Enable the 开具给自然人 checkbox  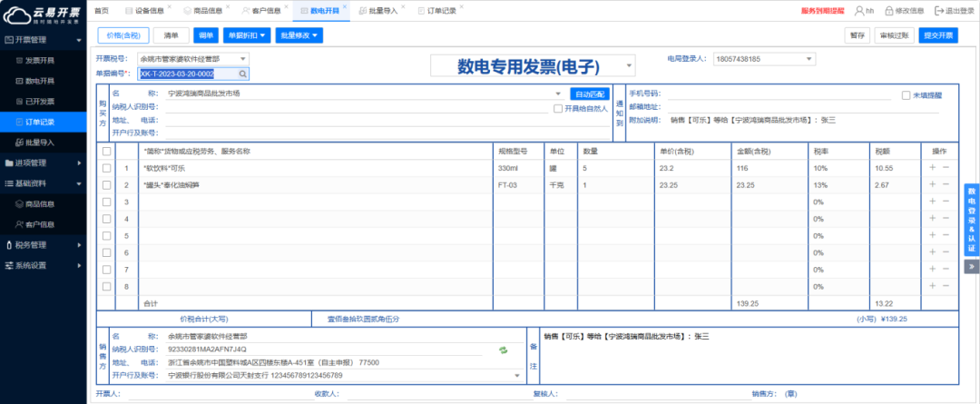(559, 108)
